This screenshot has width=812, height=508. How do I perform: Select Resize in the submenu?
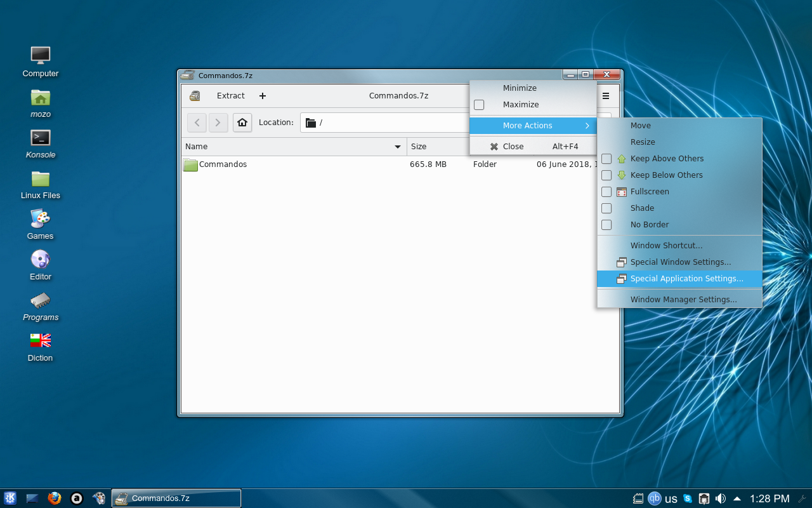pos(679,142)
